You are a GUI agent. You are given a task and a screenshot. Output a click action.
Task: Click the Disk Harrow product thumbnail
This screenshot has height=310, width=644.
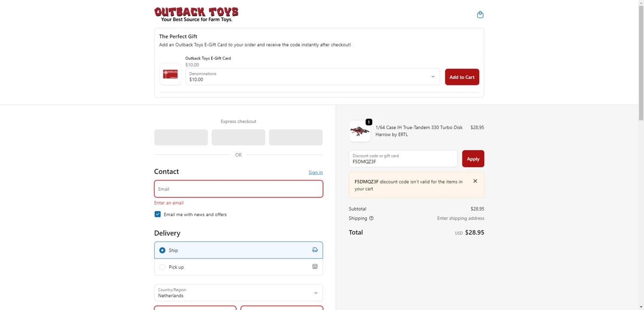click(x=360, y=131)
